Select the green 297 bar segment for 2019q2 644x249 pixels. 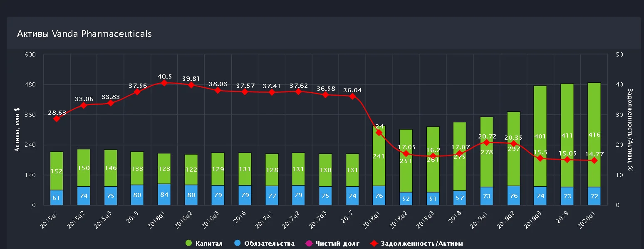point(514,149)
